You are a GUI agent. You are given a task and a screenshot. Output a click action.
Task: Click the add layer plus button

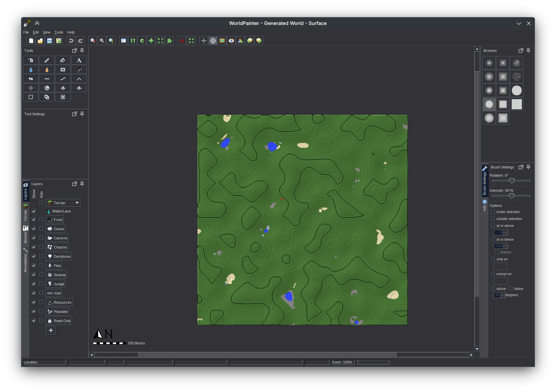click(x=51, y=330)
